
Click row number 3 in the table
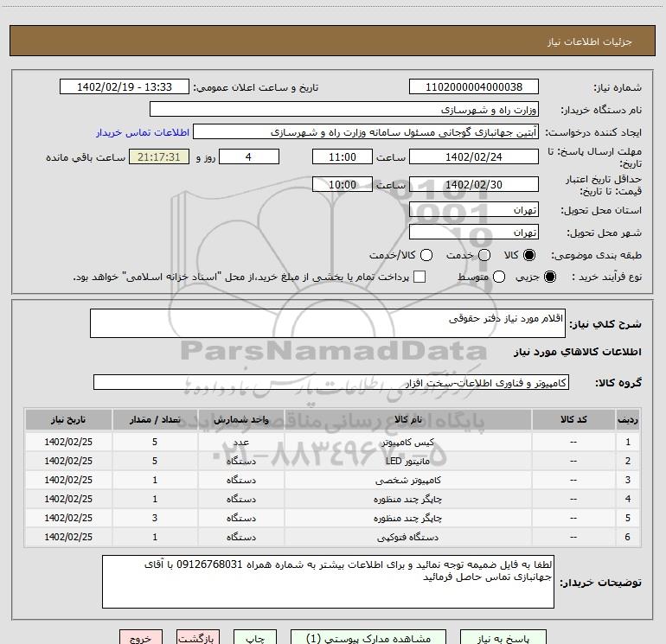(628, 480)
